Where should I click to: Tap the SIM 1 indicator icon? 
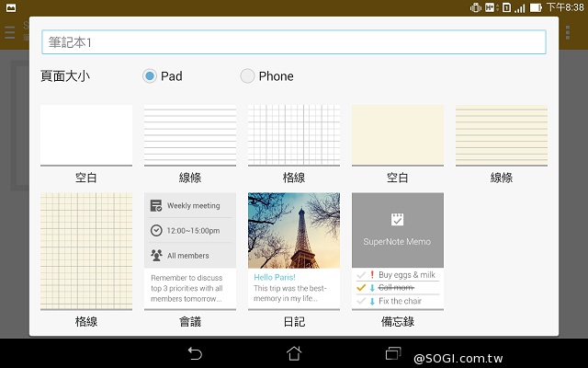[x=506, y=7]
